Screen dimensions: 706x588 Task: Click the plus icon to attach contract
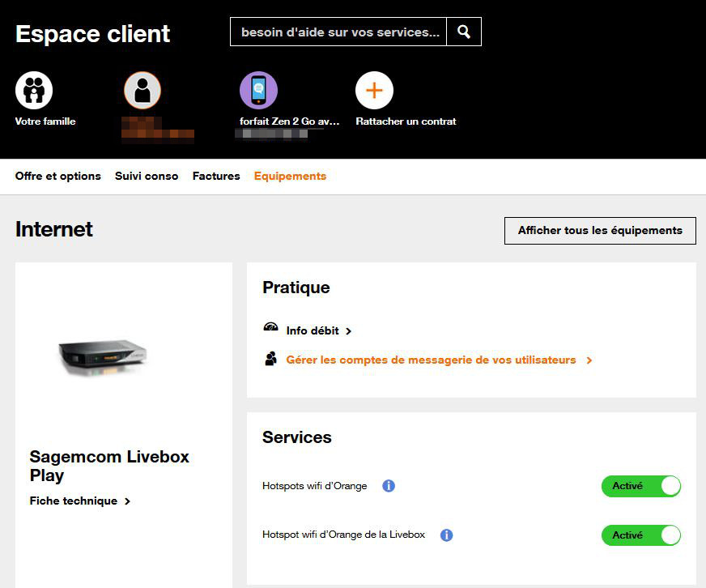(374, 90)
